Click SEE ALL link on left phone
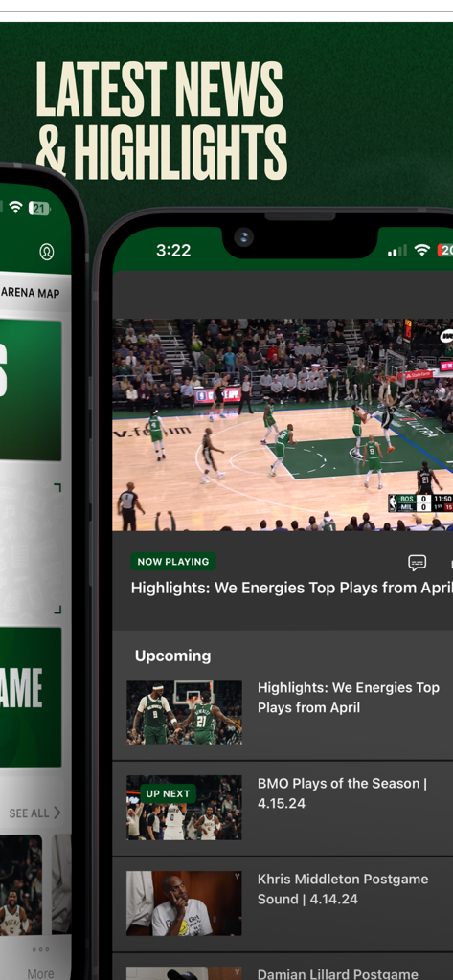 point(29,813)
